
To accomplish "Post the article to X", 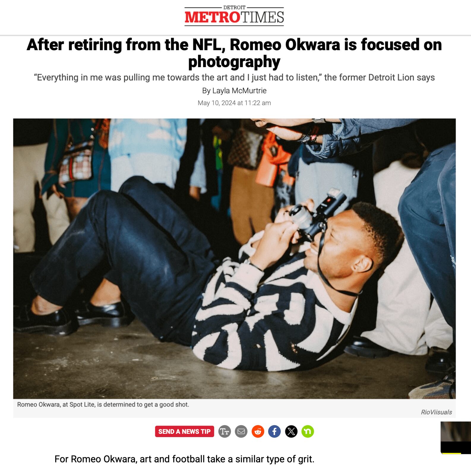I will 291,431.
